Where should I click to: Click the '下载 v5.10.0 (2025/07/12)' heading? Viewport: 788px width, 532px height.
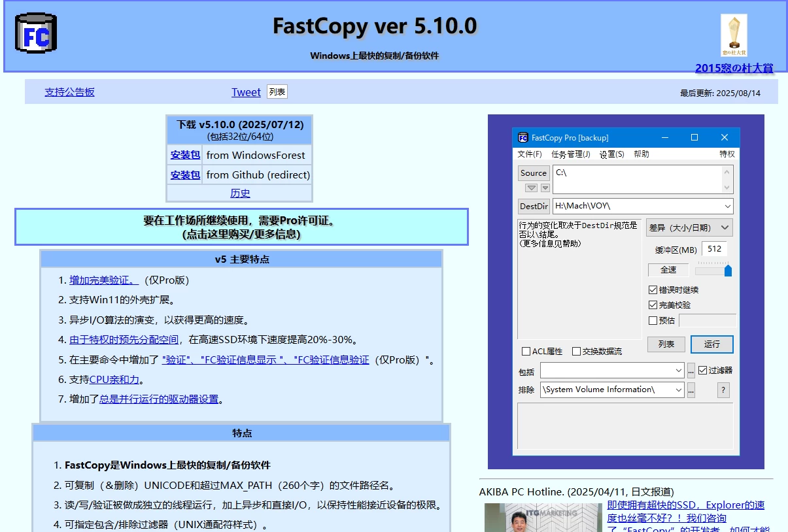[x=240, y=124]
